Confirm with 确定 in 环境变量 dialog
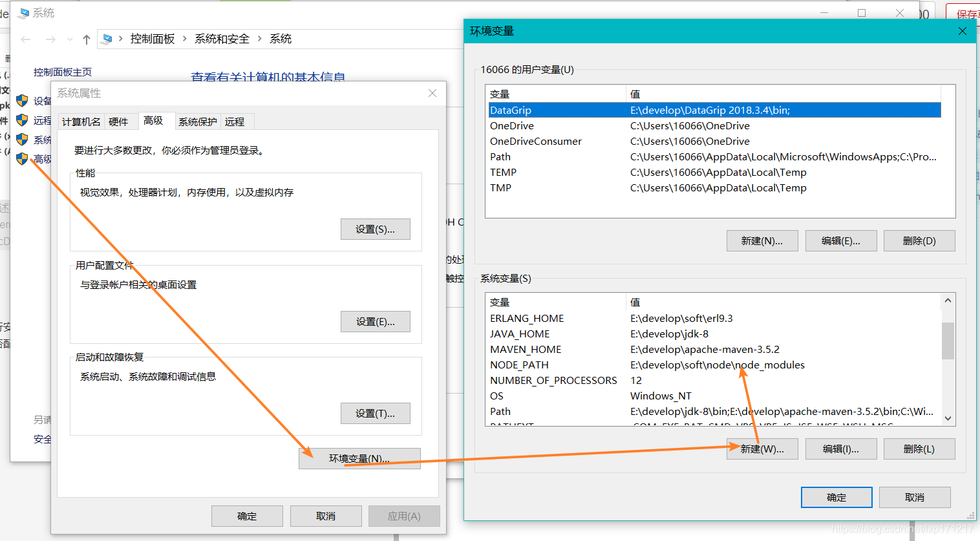This screenshot has height=541, width=980. tap(836, 497)
